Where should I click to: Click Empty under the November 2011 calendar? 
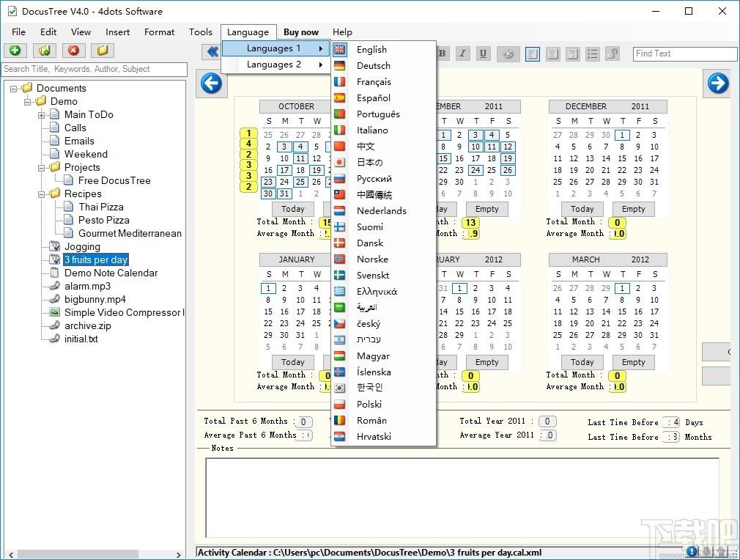(x=487, y=209)
